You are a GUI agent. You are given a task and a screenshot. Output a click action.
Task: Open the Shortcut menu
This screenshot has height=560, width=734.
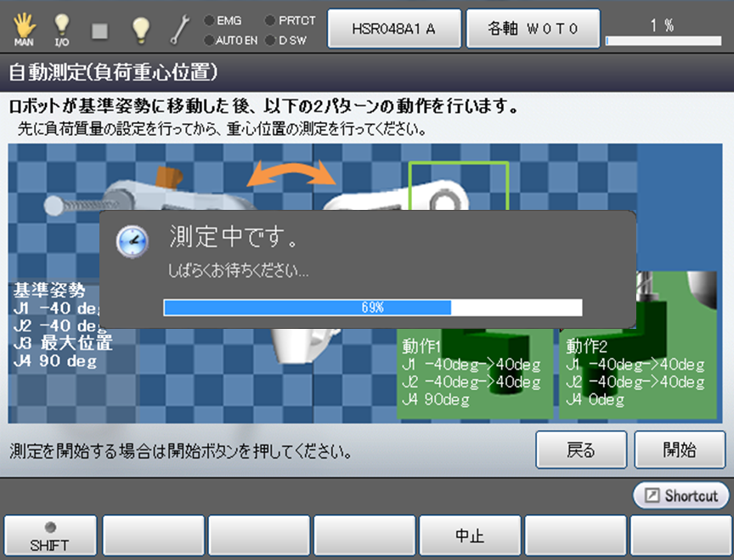pyautogui.click(x=680, y=495)
